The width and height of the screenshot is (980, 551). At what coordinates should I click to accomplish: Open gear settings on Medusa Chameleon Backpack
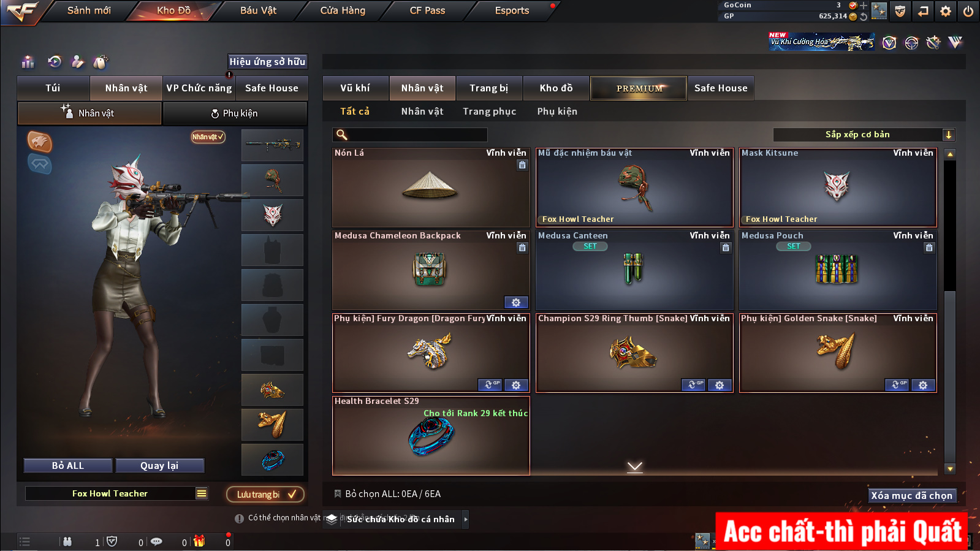point(516,302)
